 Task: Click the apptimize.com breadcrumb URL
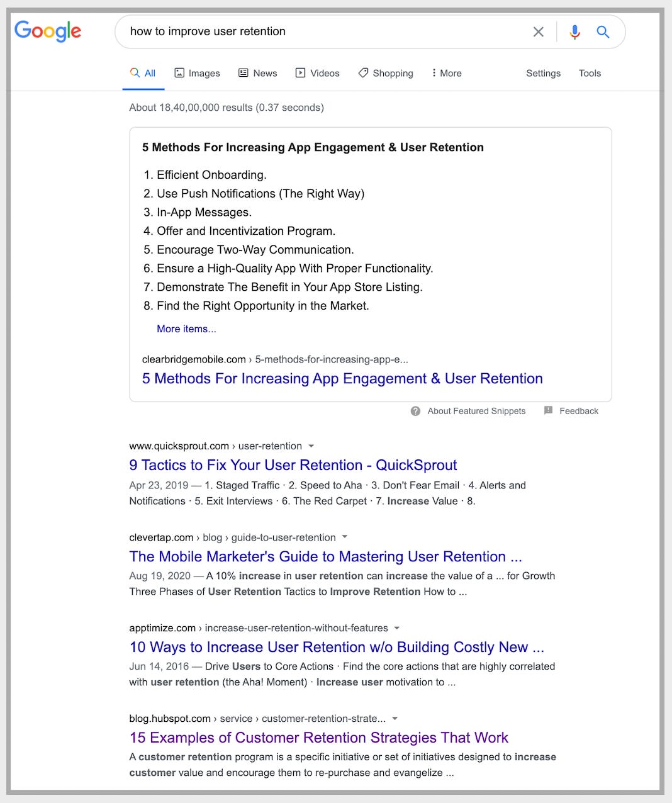[x=259, y=628]
